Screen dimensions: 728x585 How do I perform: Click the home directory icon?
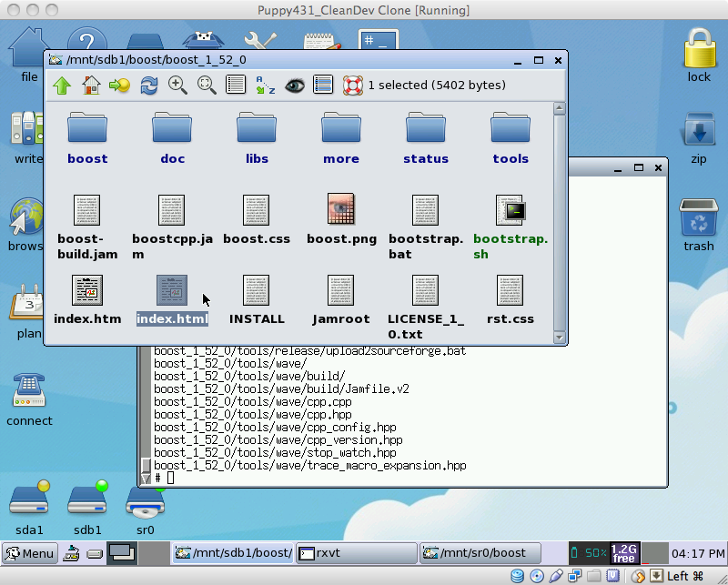click(x=91, y=86)
